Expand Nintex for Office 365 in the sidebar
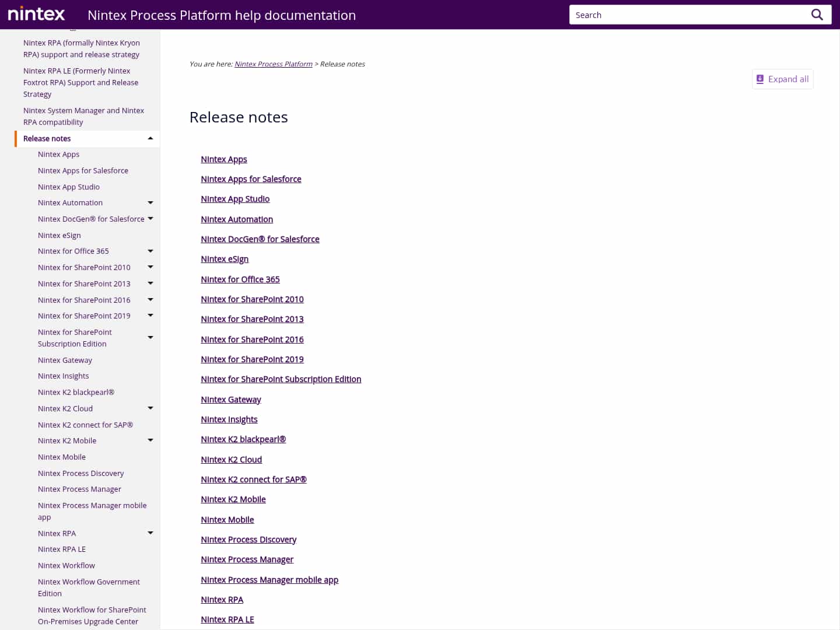The image size is (840, 630). (150, 250)
